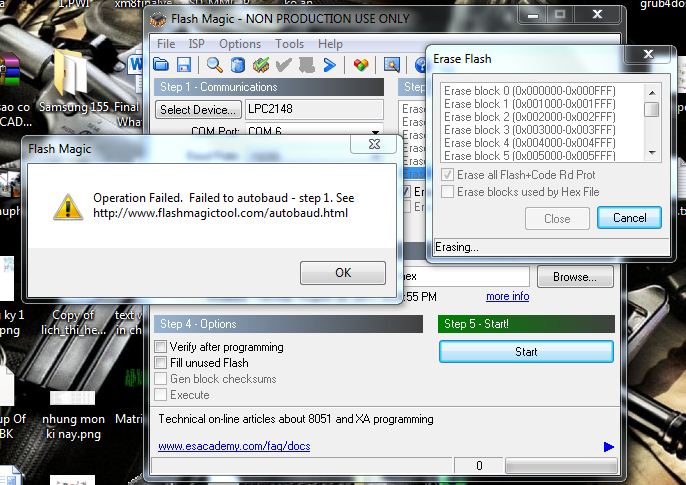This screenshot has width=686, height=485.
Task: Click the Browse... hex file button
Action: click(x=574, y=277)
